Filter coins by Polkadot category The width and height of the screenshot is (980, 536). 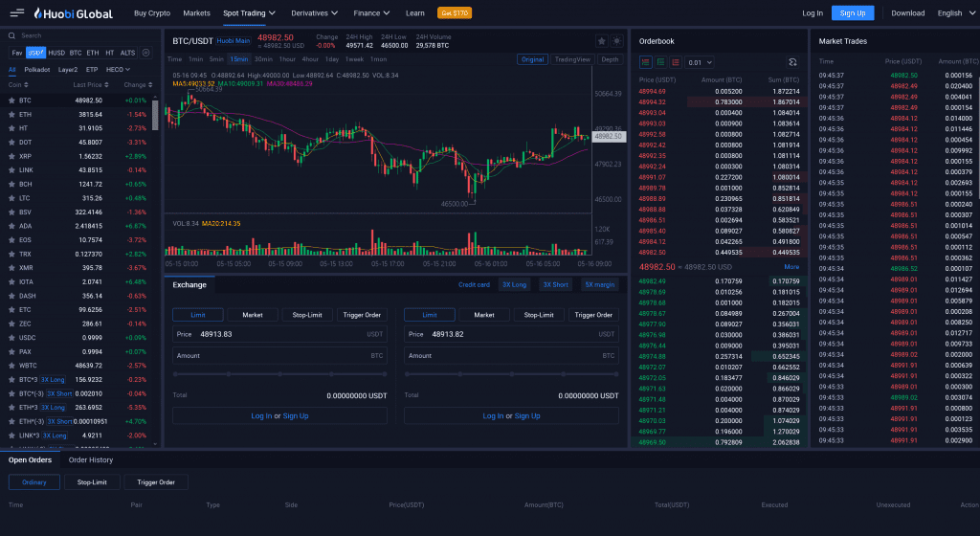(37, 69)
